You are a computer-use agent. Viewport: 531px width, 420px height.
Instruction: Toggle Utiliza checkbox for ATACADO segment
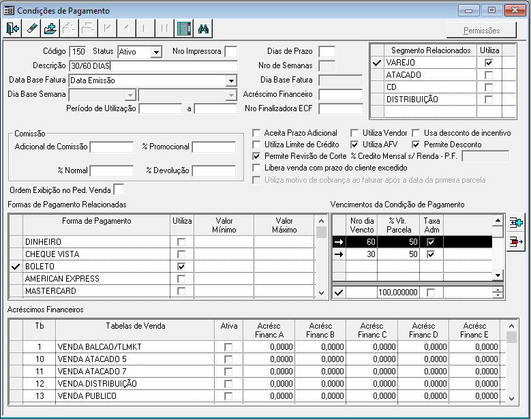point(488,75)
